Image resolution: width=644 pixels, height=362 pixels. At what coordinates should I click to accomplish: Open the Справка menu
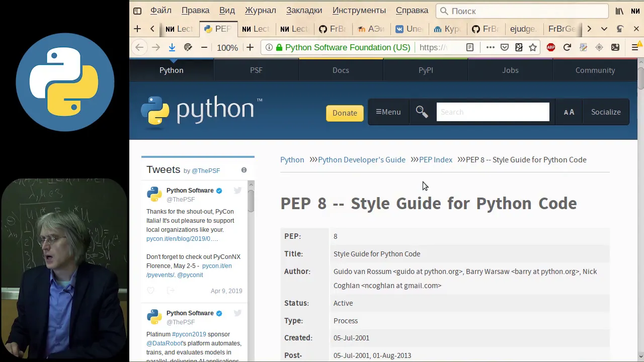click(412, 10)
